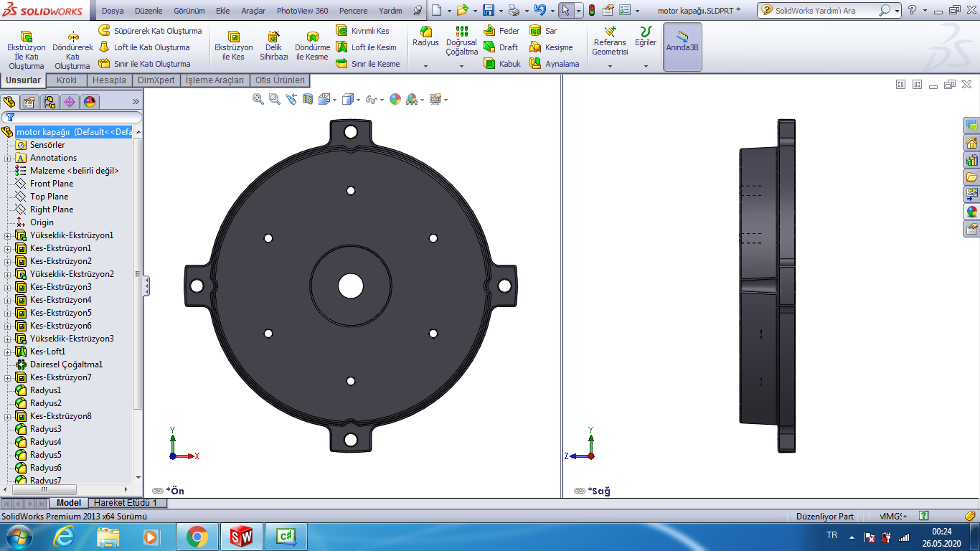Open Chrome from Windows taskbar
980x551 pixels.
(x=197, y=537)
